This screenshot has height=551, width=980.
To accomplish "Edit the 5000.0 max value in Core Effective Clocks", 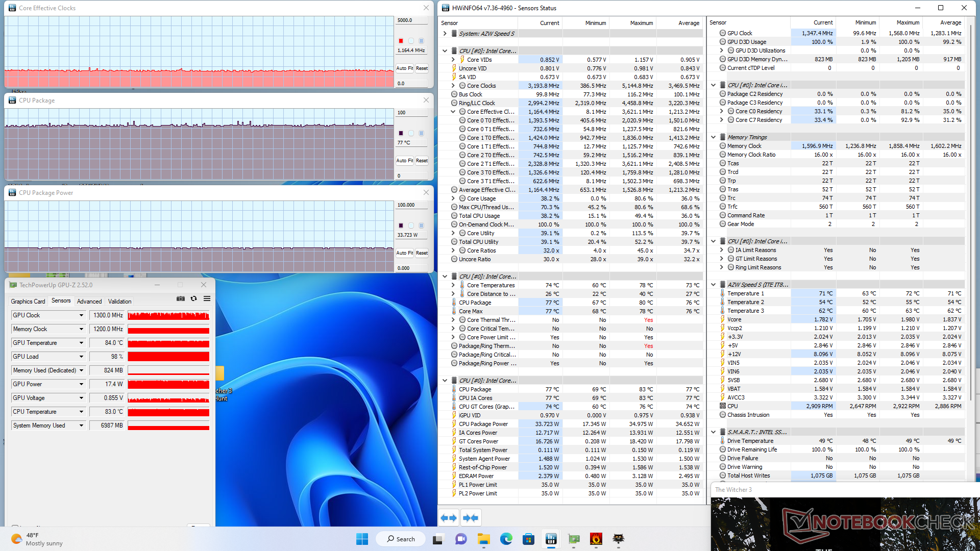I will pyautogui.click(x=412, y=20).
